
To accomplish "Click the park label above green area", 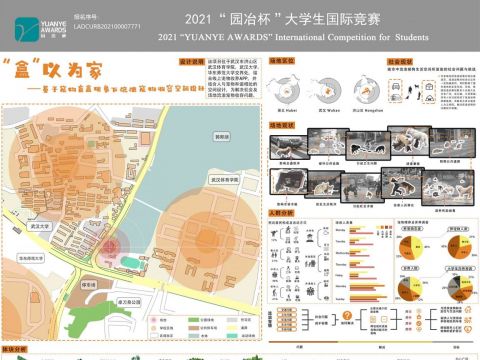I will click(129, 302).
